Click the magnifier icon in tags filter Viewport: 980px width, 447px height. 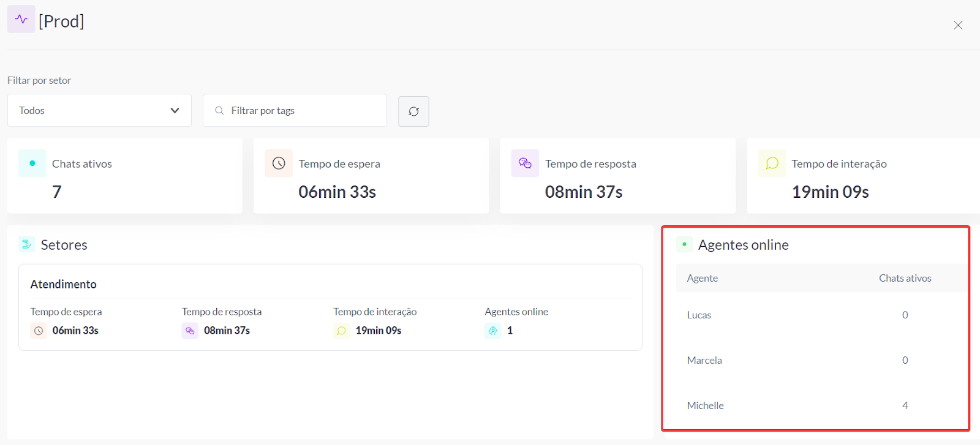pos(219,111)
